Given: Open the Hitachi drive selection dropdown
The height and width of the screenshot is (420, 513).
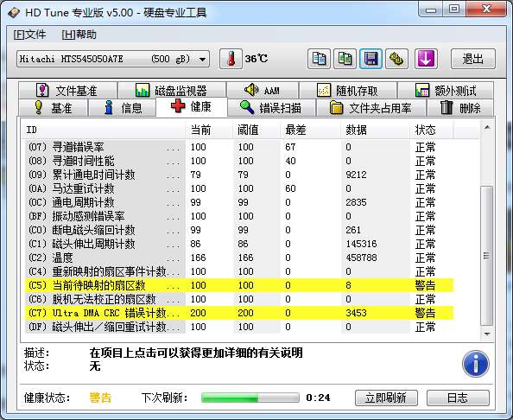Looking at the screenshot, I should pyautogui.click(x=113, y=59).
